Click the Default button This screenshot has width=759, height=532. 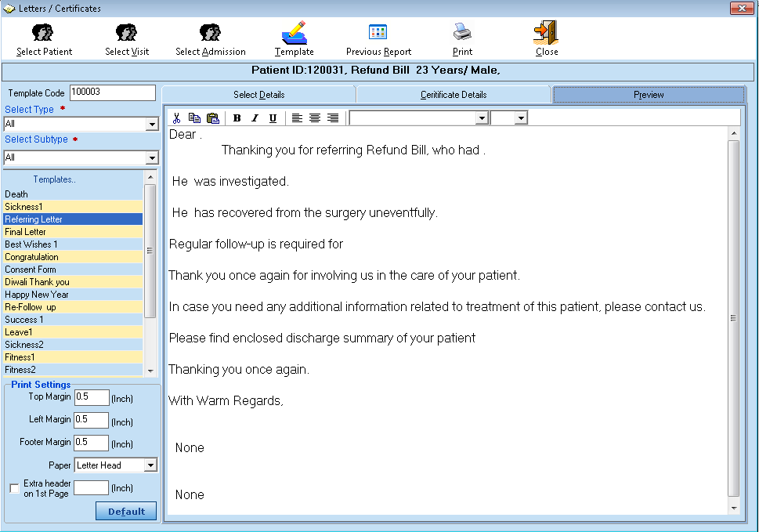(x=126, y=511)
